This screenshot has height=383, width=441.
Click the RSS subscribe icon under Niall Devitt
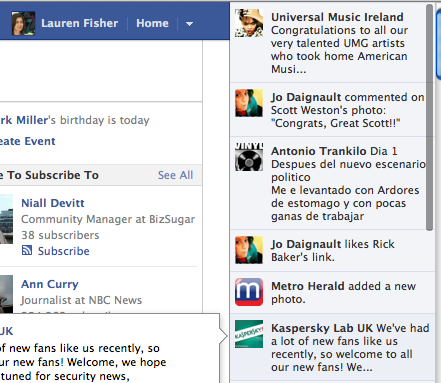coord(27,250)
